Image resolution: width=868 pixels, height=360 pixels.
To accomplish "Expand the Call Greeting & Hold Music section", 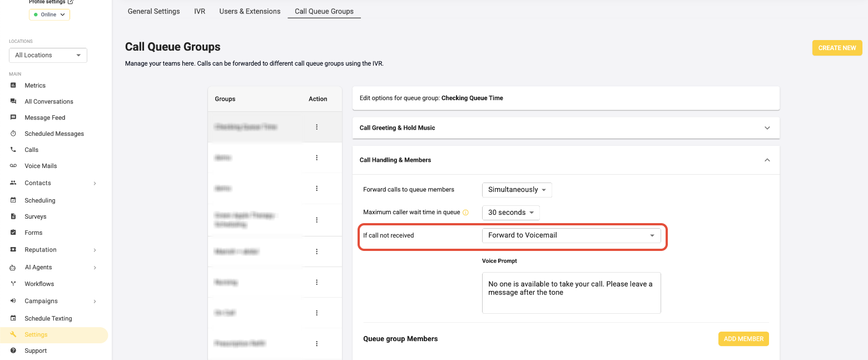I will (x=767, y=128).
